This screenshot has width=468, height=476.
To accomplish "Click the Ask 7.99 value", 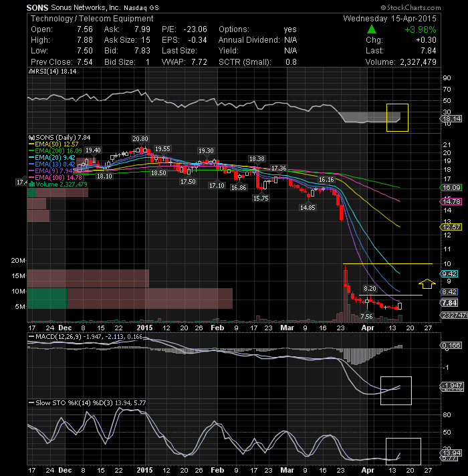I will (142, 29).
